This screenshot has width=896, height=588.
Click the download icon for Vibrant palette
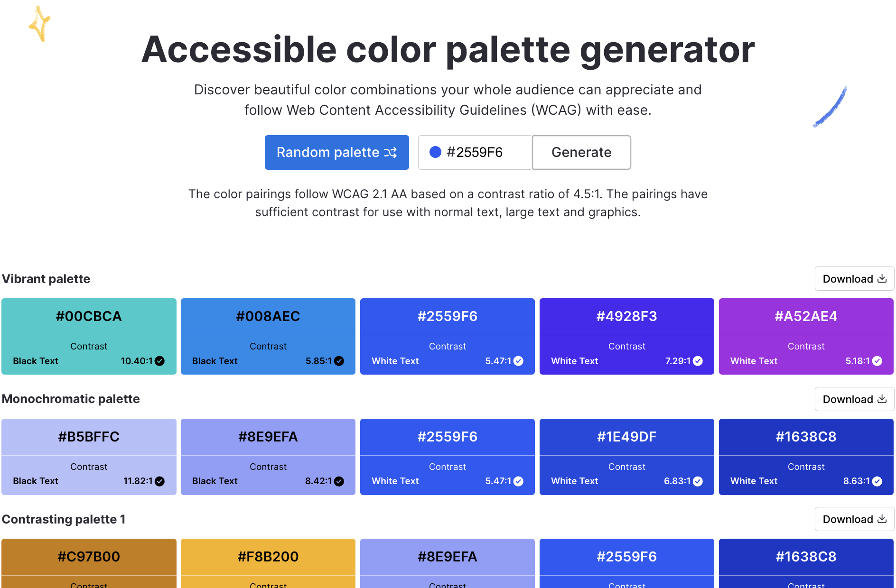(882, 278)
